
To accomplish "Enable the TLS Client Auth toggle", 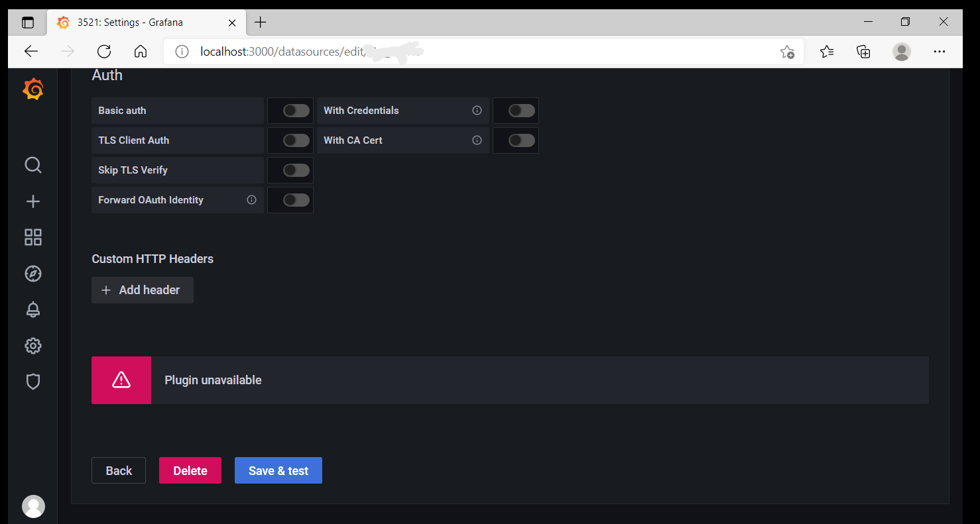I will click(x=296, y=140).
